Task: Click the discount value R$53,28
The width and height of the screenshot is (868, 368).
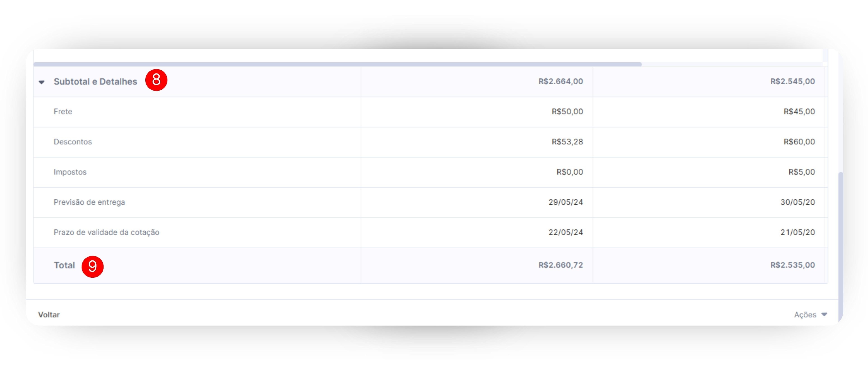Action: click(x=567, y=142)
